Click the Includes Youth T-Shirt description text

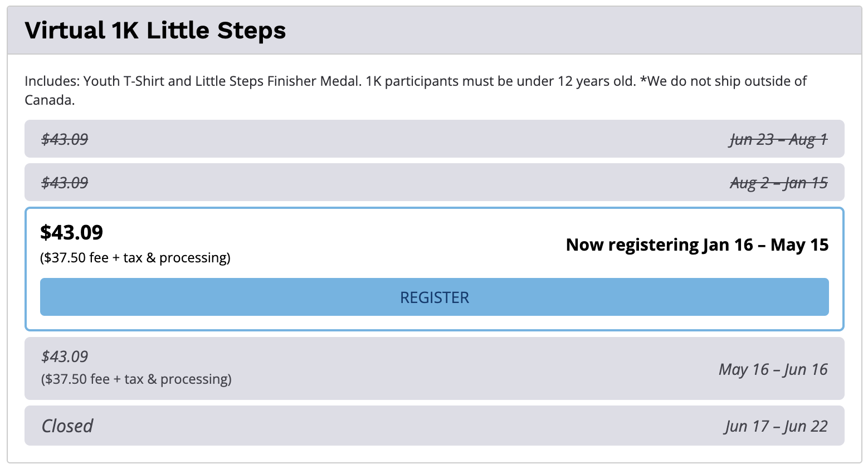pos(416,90)
